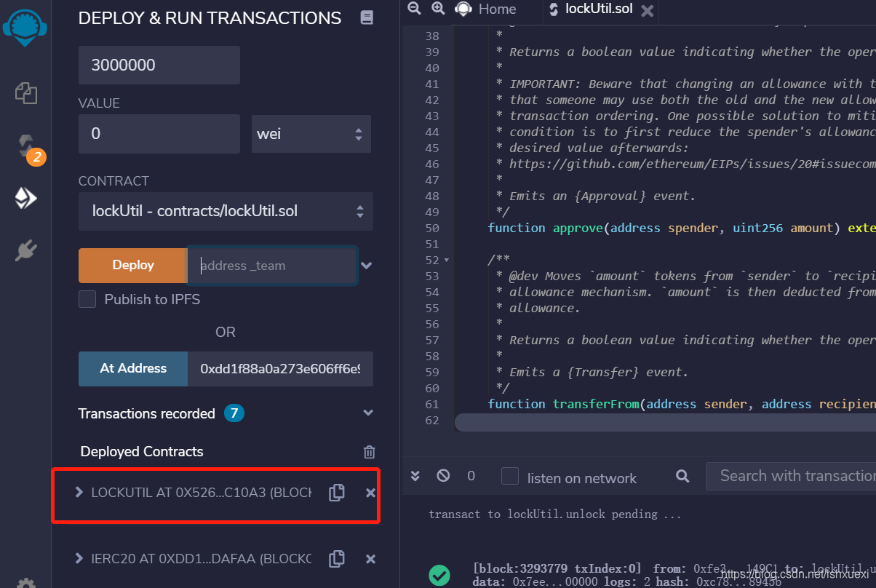Click Transactions recorded count badge 7
This screenshot has width=876, height=588.
tap(234, 413)
